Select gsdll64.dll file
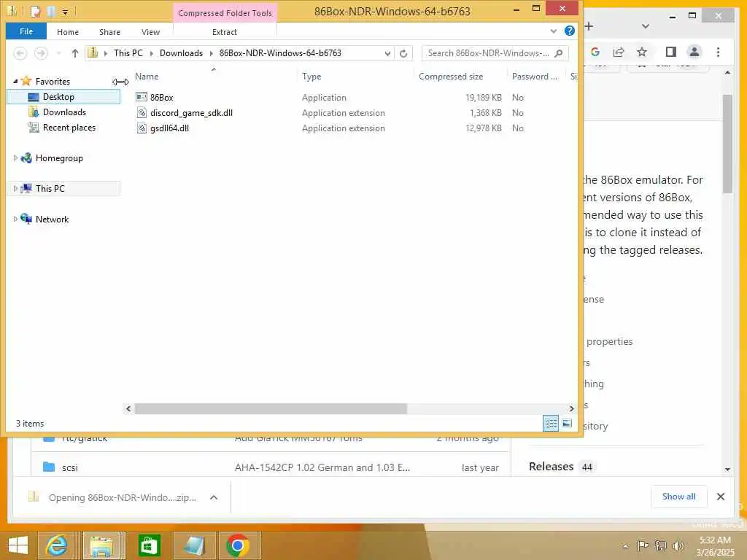This screenshot has height=560, width=747. [x=169, y=128]
